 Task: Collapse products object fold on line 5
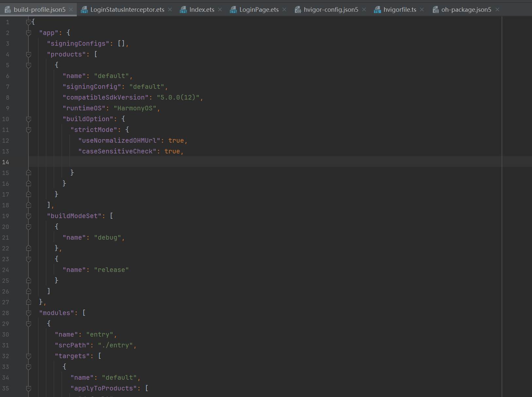pyautogui.click(x=28, y=65)
